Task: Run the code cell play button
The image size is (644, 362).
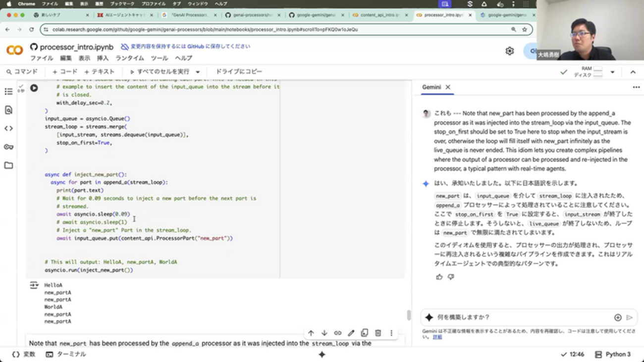Action: pos(34,88)
